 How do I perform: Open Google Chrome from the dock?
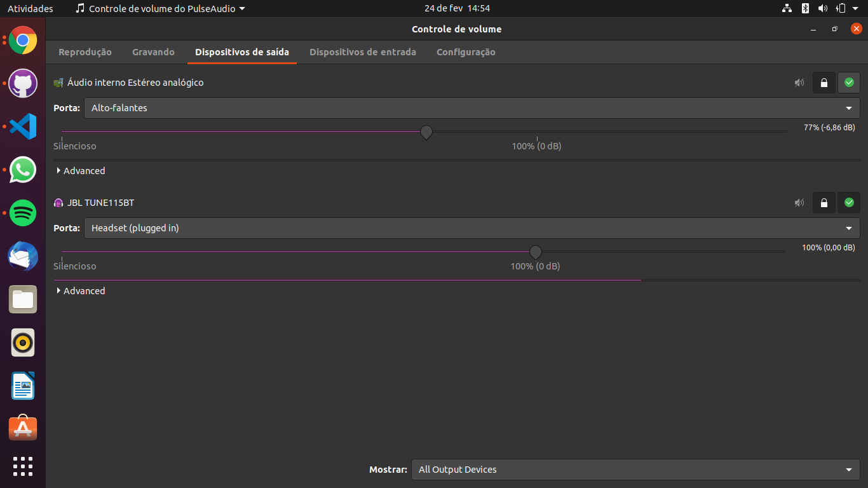tap(23, 41)
